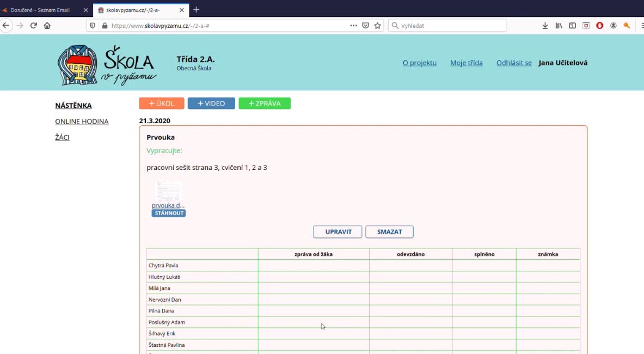Select student Šilhavý Erik in table

(162, 333)
